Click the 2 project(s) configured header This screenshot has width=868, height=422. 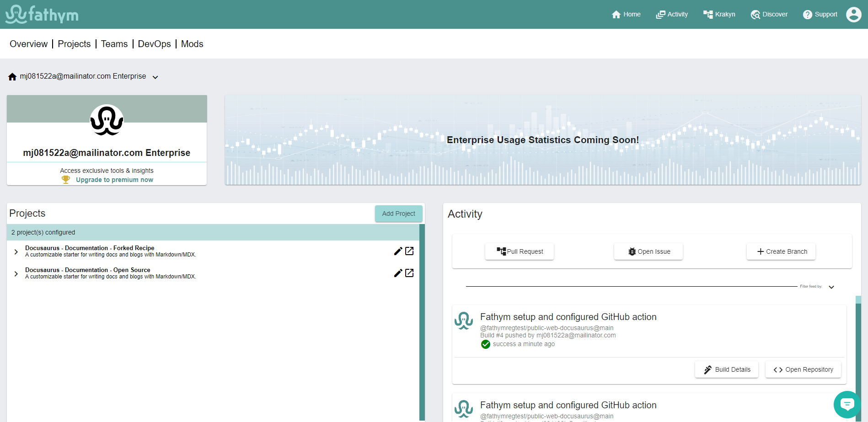(x=213, y=232)
